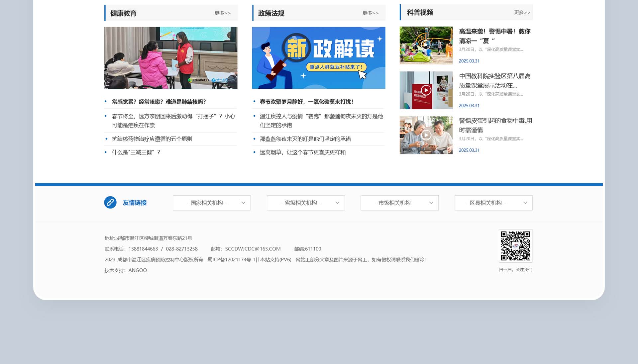This screenshot has height=364, width=638.
Task: Play the preserved egg food poisoning video
Action: (426, 135)
